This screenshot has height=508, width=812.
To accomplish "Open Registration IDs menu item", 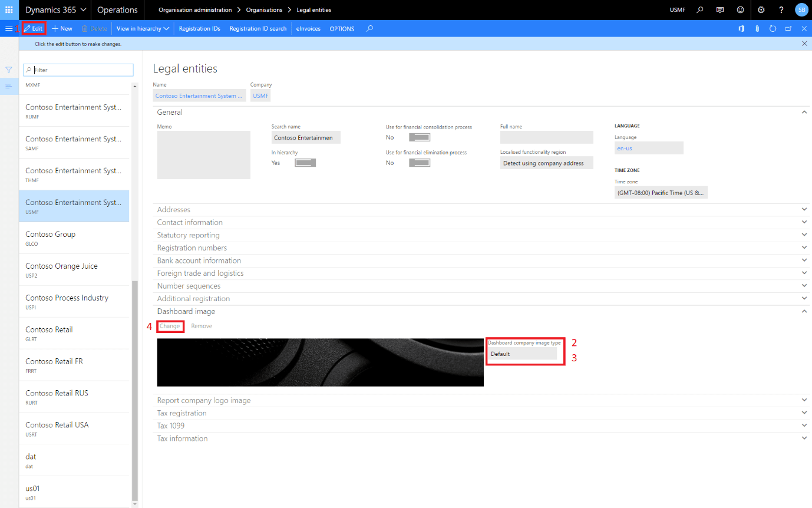I will coord(200,28).
